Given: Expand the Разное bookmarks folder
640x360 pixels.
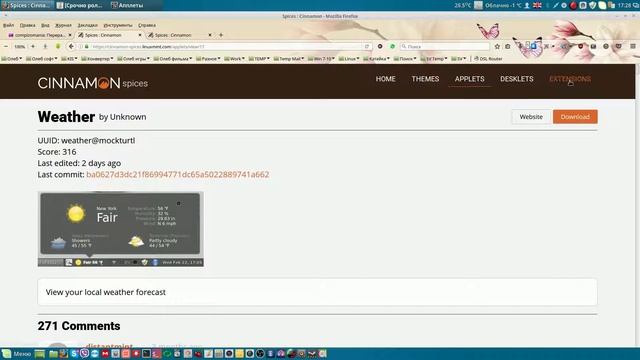Looking at the screenshot, I should click(208, 59).
